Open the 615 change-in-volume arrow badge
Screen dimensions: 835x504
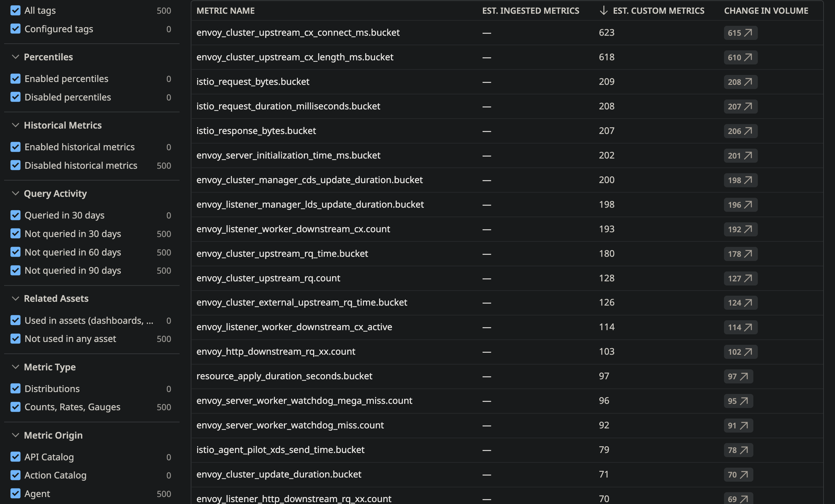tap(741, 33)
